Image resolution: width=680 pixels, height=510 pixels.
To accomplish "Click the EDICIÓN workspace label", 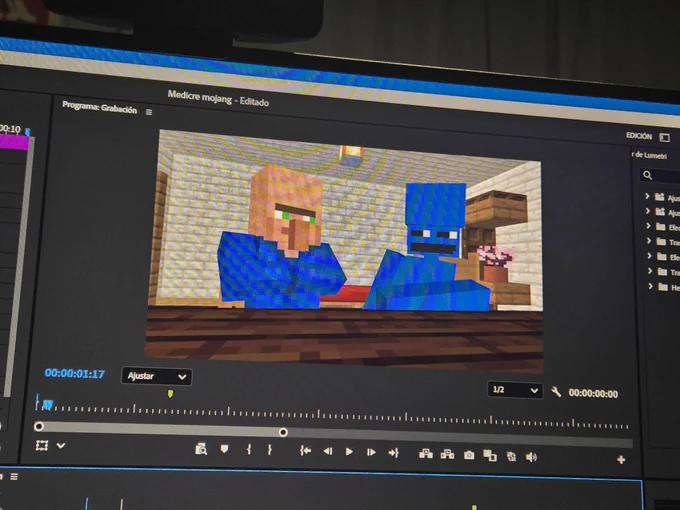I will tap(639, 136).
